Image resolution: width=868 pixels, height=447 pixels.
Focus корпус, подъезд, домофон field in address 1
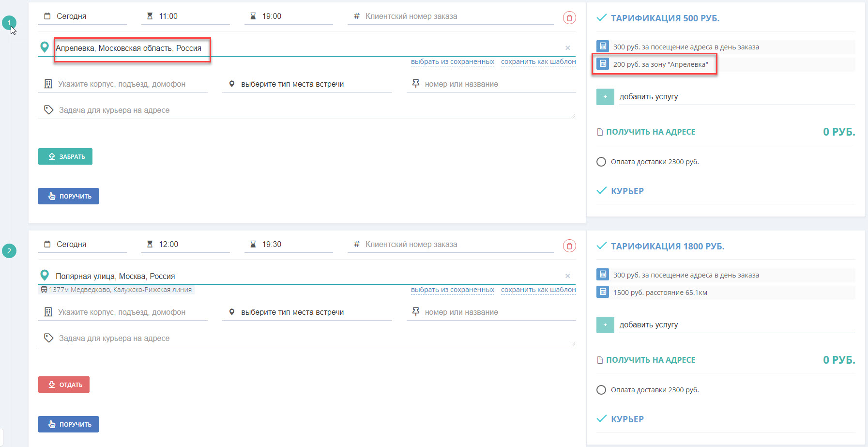123,84
